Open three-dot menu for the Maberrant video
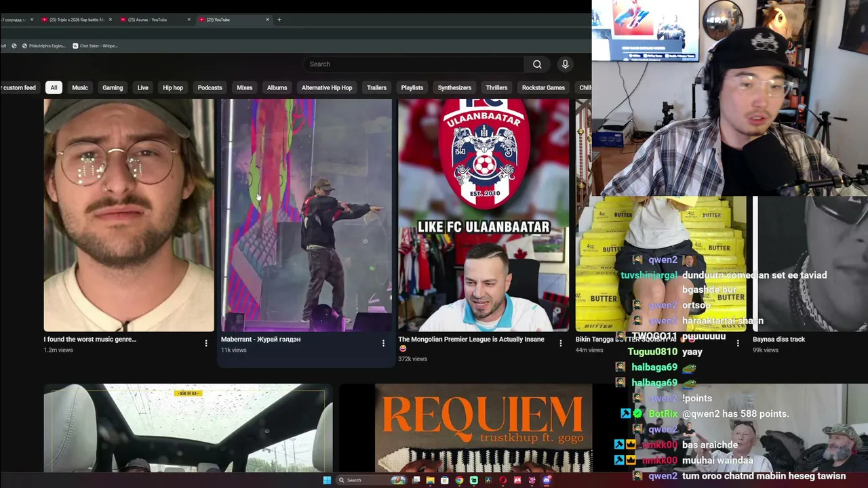Screen dimensions: 868x488 tap(383, 344)
